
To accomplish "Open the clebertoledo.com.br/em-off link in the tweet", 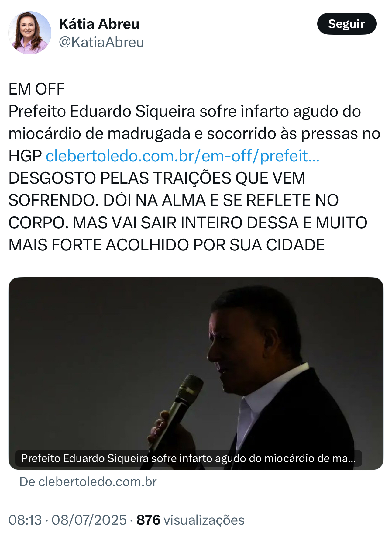I will 183,156.
